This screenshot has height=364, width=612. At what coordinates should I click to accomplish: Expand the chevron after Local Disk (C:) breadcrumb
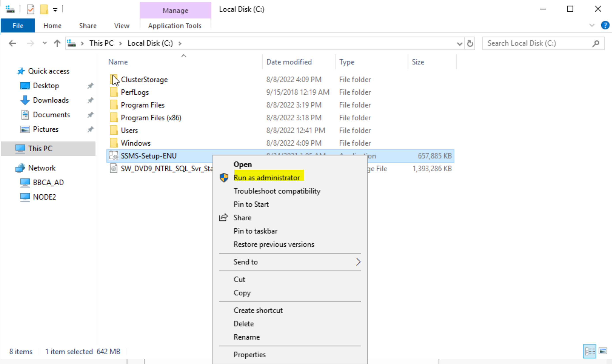180,44
